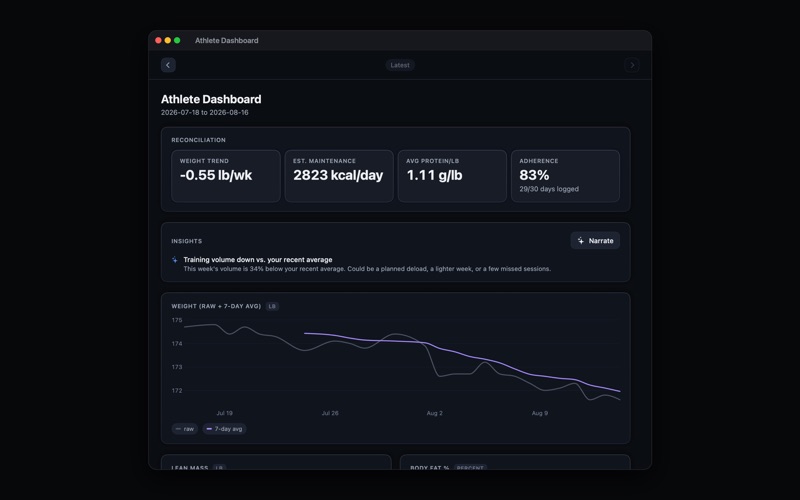This screenshot has height=500, width=800.
Task: Go to previous period with back chevron
Action: coord(168,65)
